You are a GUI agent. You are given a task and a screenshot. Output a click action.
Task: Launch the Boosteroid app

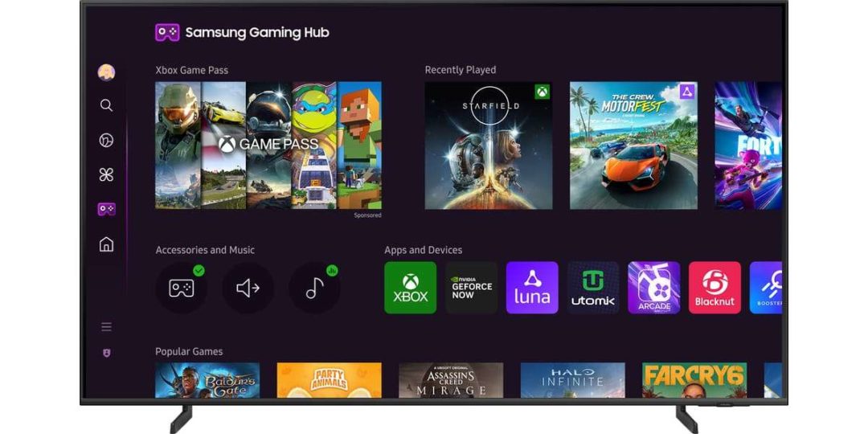pos(766,288)
